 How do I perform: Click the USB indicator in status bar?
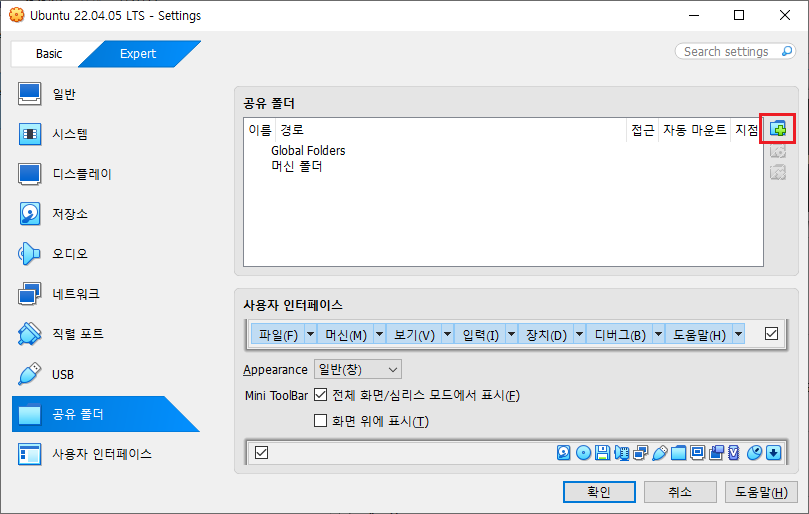(x=659, y=453)
